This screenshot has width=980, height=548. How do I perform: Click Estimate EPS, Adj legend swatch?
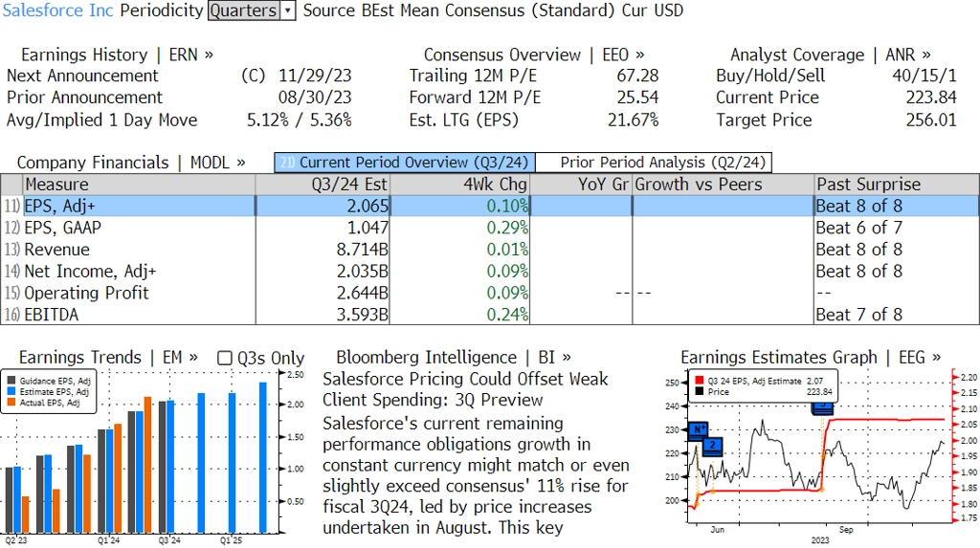11,392
